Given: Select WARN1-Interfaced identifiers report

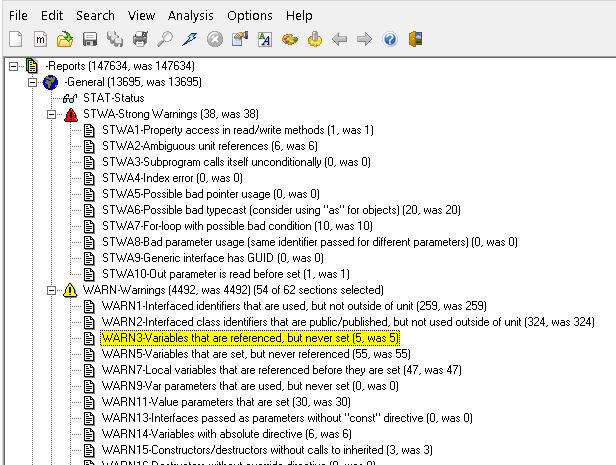Looking at the screenshot, I should click(294, 306).
